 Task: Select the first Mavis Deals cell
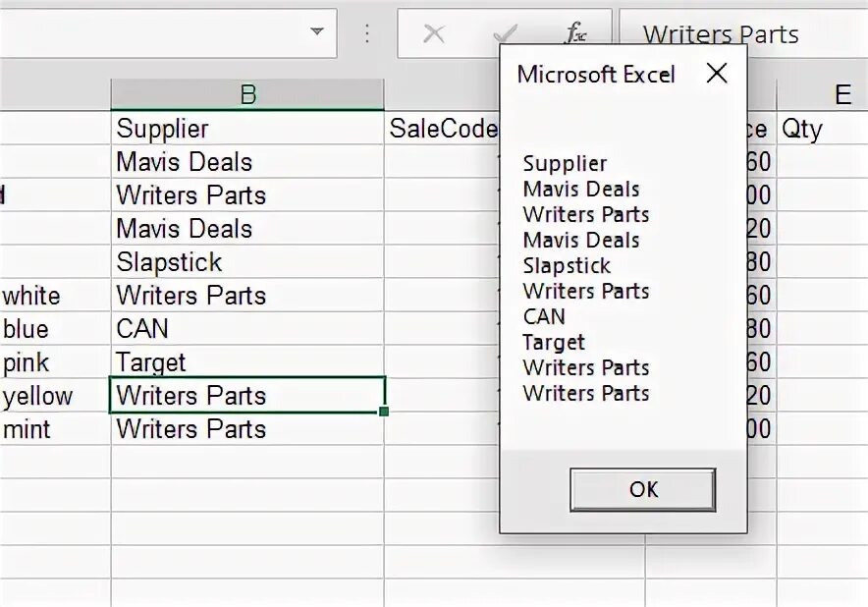click(x=246, y=162)
